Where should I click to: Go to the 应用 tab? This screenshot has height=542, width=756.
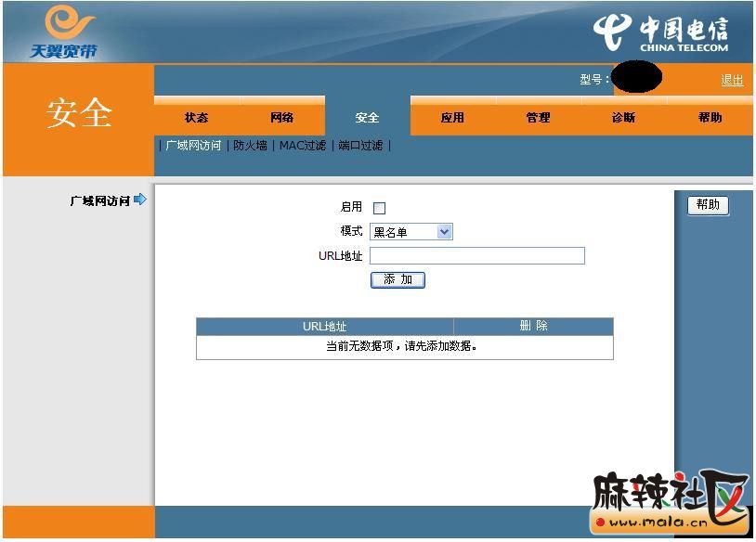(452, 118)
